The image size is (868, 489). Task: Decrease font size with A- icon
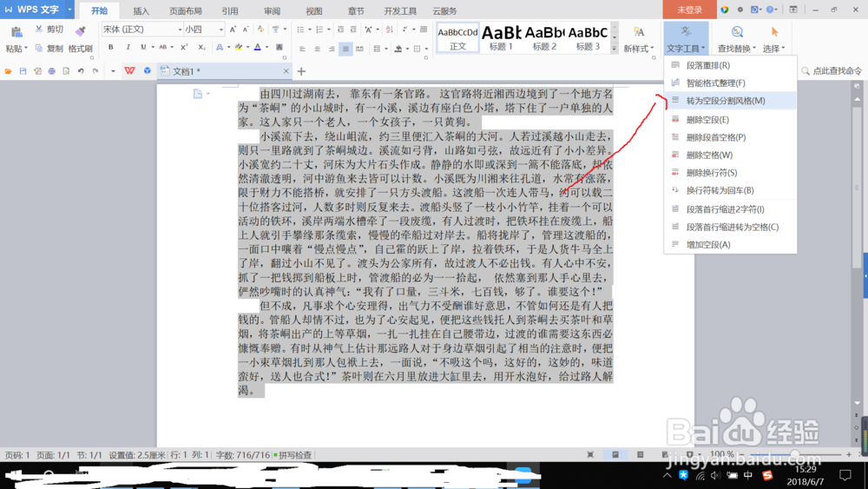[x=246, y=30]
